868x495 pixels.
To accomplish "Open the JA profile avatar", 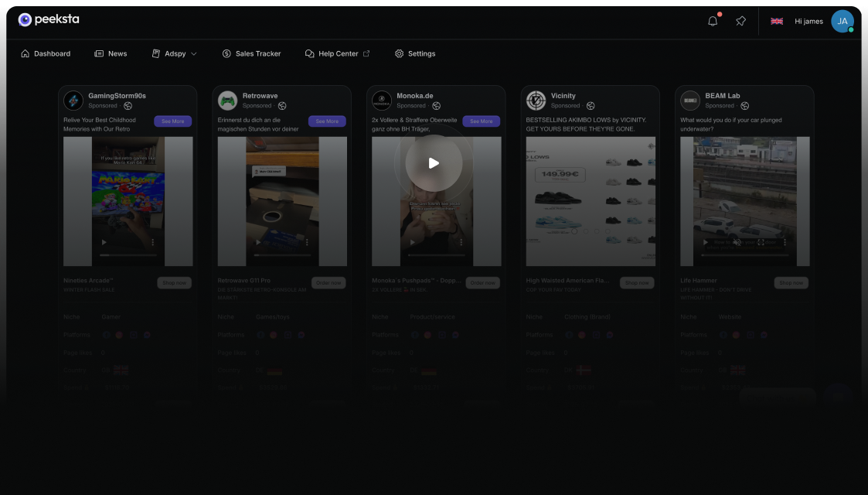I will point(842,21).
